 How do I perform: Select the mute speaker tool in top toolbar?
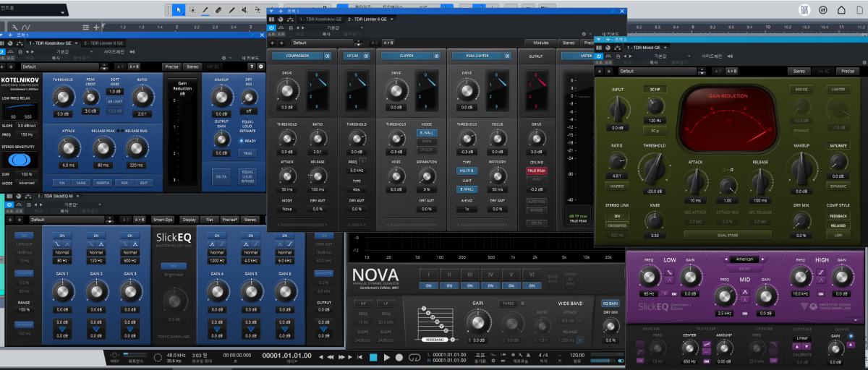(x=244, y=10)
